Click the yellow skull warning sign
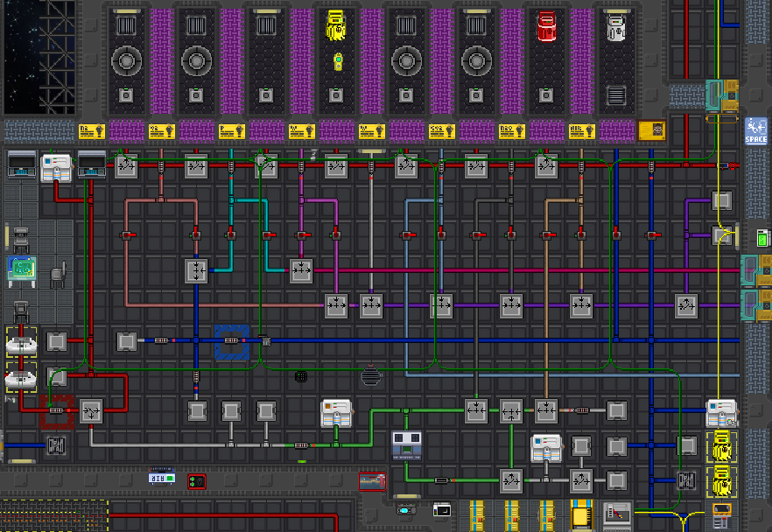Image resolution: width=772 pixels, height=532 pixels. [651, 131]
